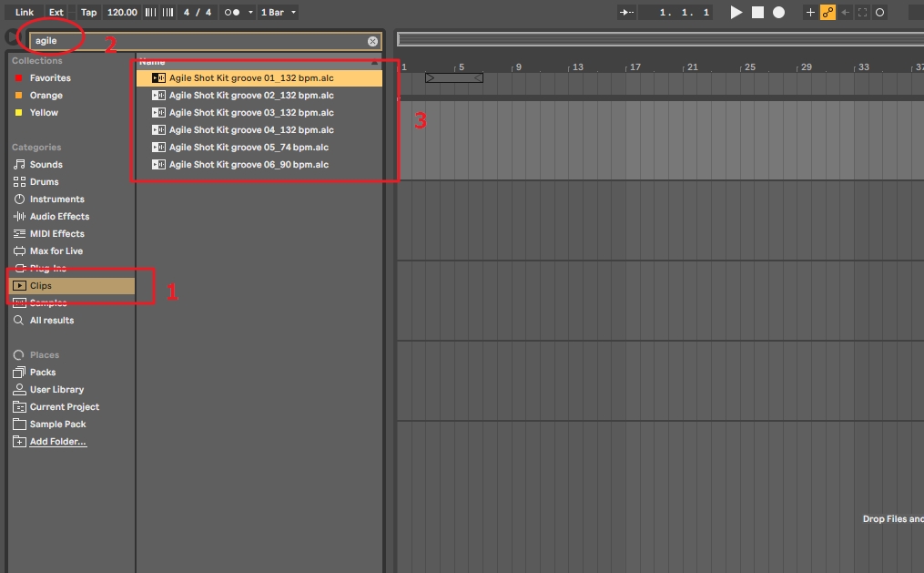Open the Sample Pack folder
The width and height of the screenshot is (924, 573).
coord(57,424)
